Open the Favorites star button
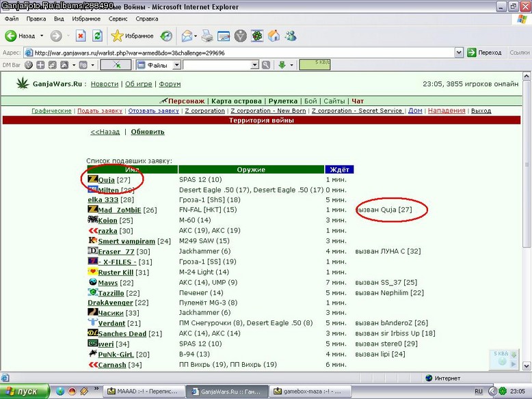 point(133,36)
